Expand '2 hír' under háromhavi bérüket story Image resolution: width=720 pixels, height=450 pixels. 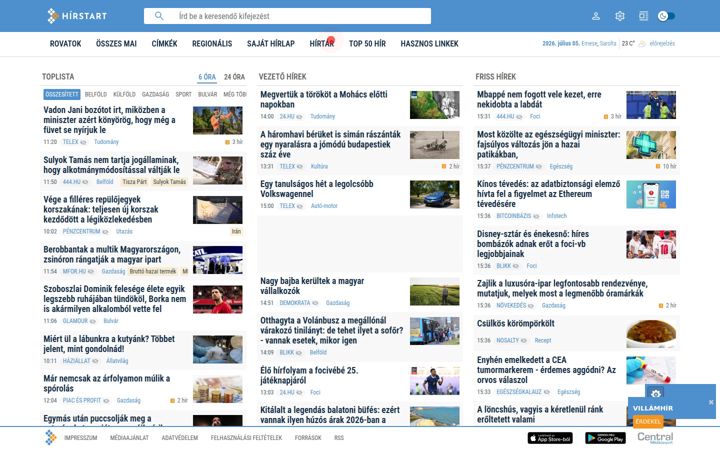pyautogui.click(x=451, y=166)
